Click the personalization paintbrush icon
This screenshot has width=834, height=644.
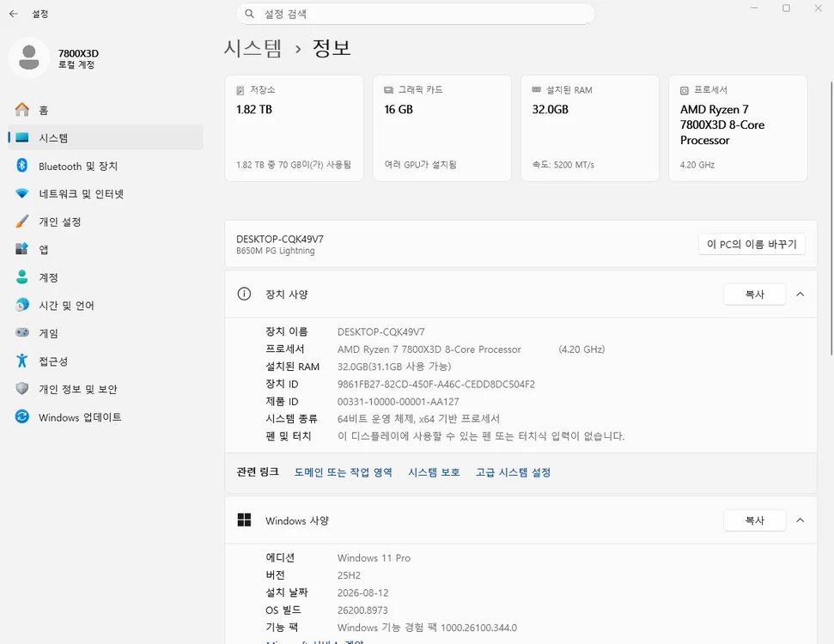coord(21,222)
